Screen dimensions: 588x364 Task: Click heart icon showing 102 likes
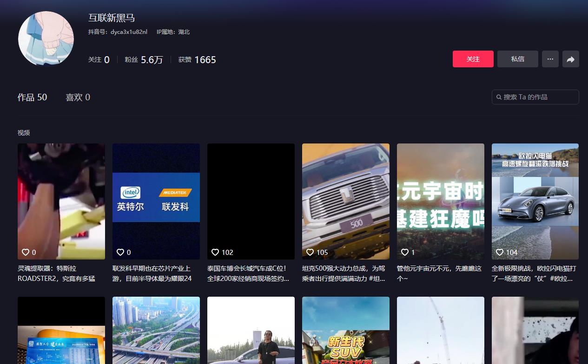[x=215, y=252]
